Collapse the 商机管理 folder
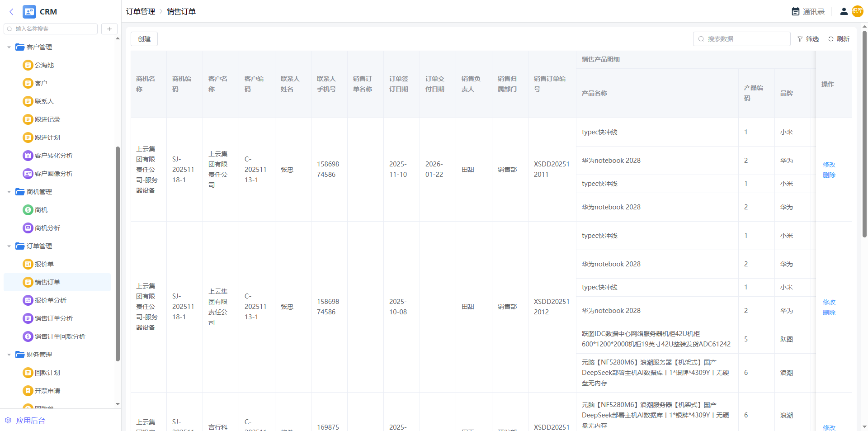Screen dimensions: 868x431 tap(9, 192)
